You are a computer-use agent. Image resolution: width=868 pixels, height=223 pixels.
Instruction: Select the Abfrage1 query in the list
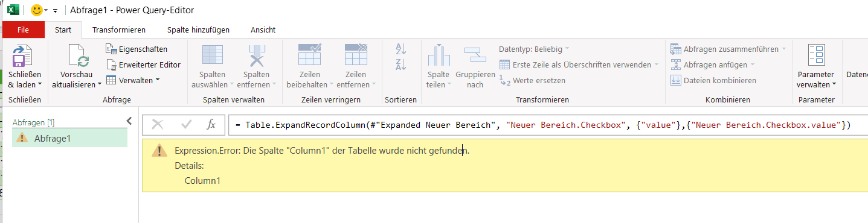[x=70, y=138]
